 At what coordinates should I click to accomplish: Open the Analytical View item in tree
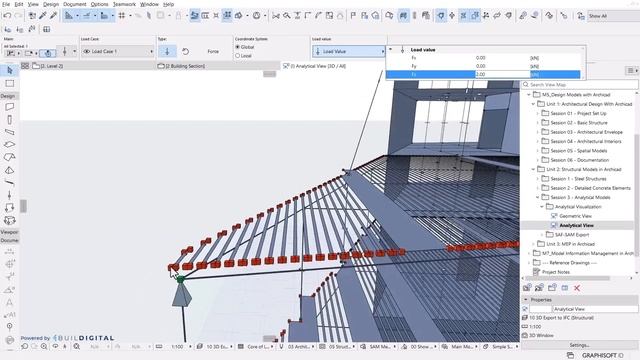576,225
